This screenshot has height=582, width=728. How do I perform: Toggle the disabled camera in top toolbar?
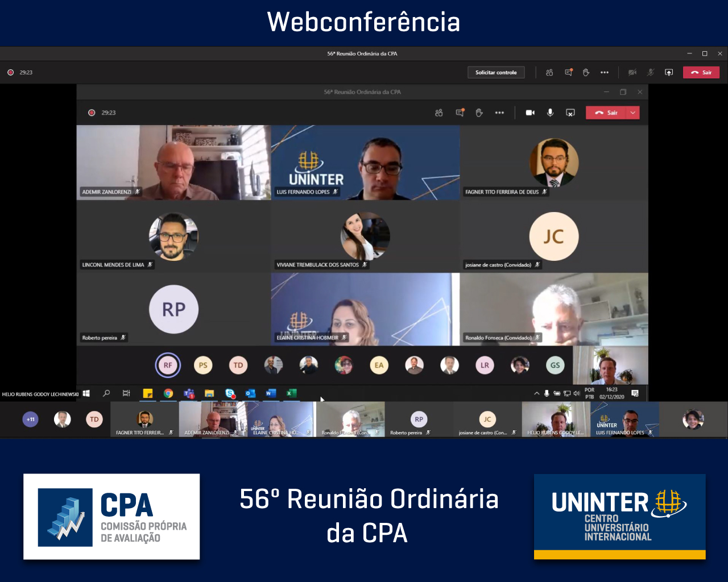pos(632,72)
